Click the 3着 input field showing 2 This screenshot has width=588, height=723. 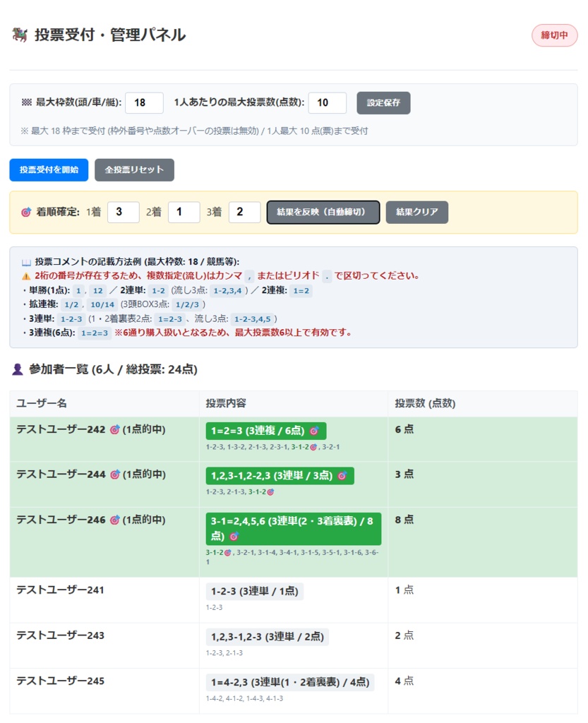click(245, 212)
